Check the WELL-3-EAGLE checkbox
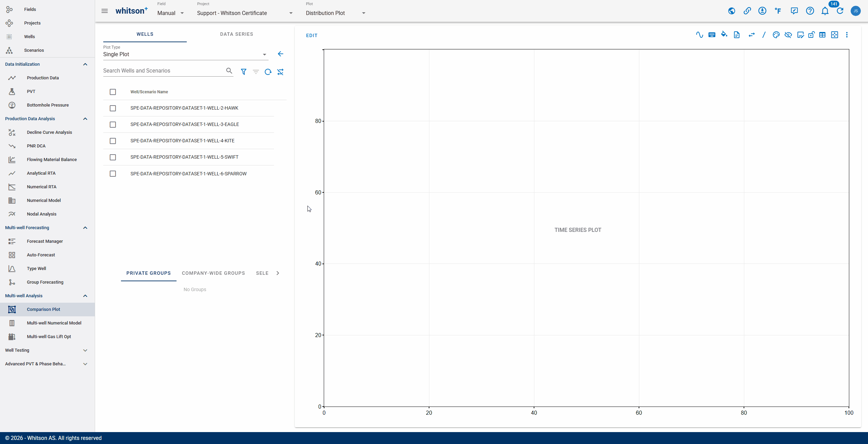This screenshot has width=868, height=444. tap(113, 125)
